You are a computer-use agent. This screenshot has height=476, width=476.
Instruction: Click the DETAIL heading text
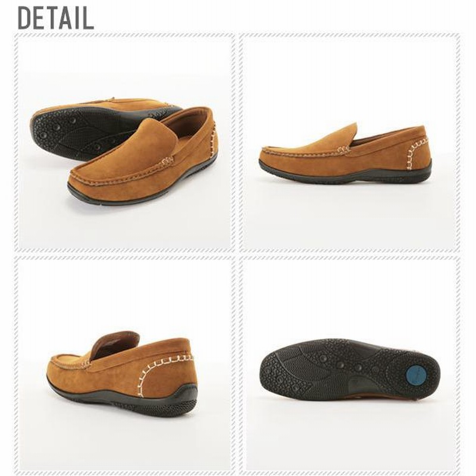55,18
